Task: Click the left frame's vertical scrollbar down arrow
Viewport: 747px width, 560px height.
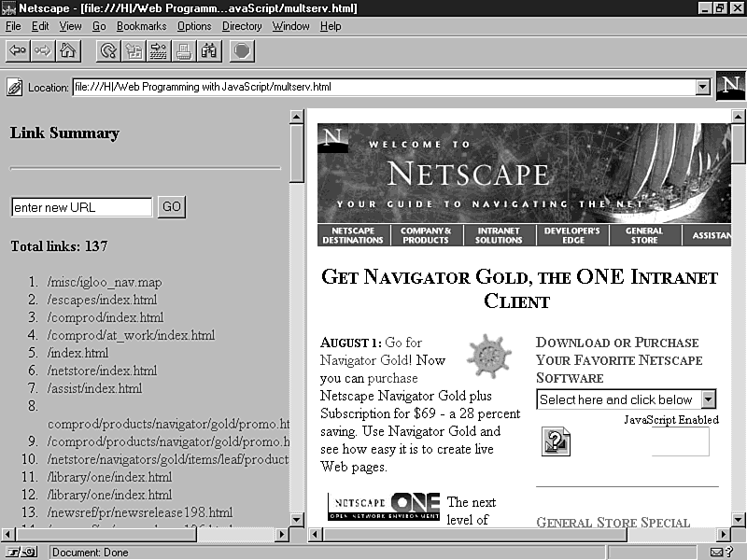Action: pyautogui.click(x=297, y=519)
